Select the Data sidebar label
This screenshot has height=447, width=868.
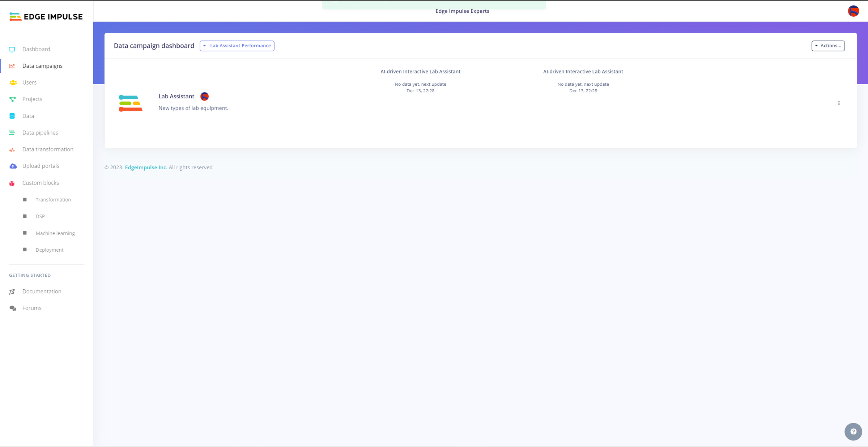28,116
